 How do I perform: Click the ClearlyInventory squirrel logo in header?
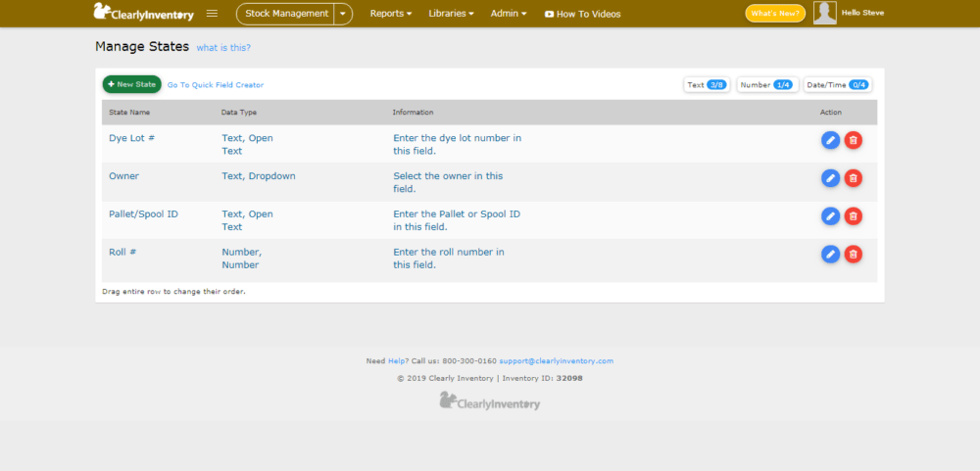click(x=143, y=13)
